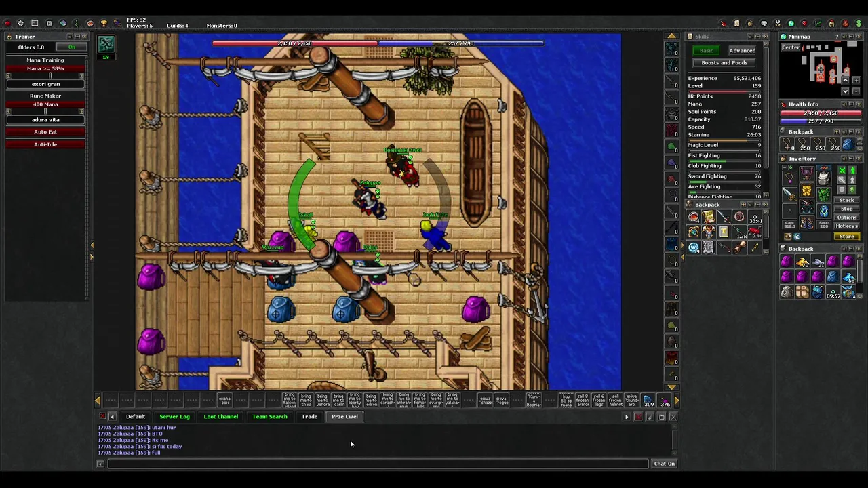
Task: Collapse the Inventory panel
Action: point(851,159)
